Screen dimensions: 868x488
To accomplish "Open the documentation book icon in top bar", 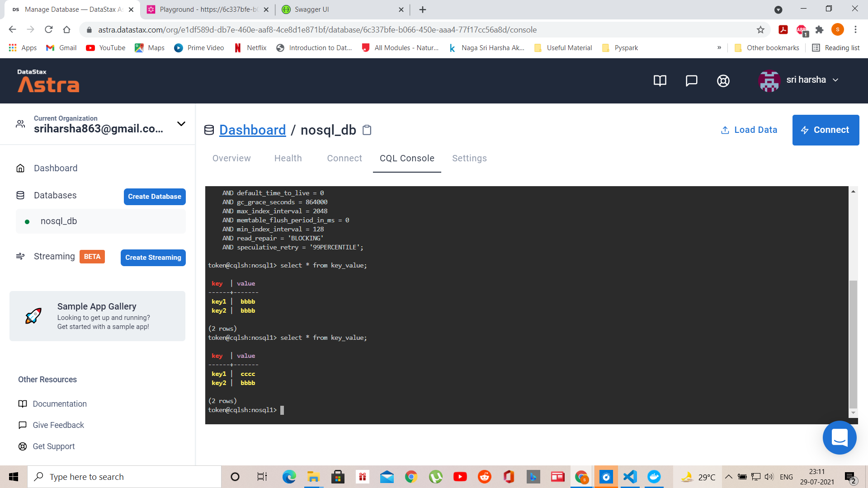I will coord(660,81).
